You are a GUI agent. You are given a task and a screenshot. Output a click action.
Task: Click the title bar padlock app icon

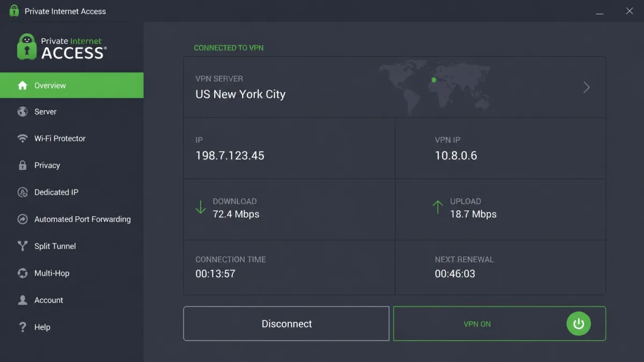[x=14, y=11]
